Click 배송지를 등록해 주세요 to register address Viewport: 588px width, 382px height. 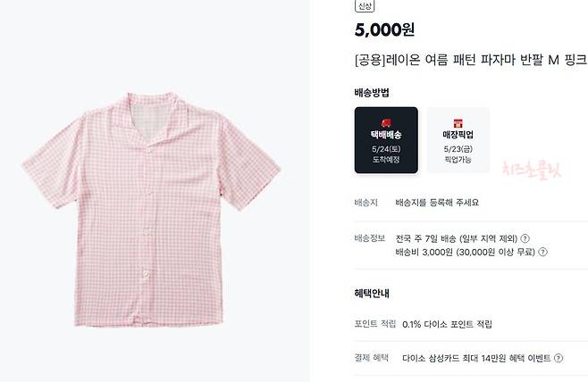click(437, 203)
